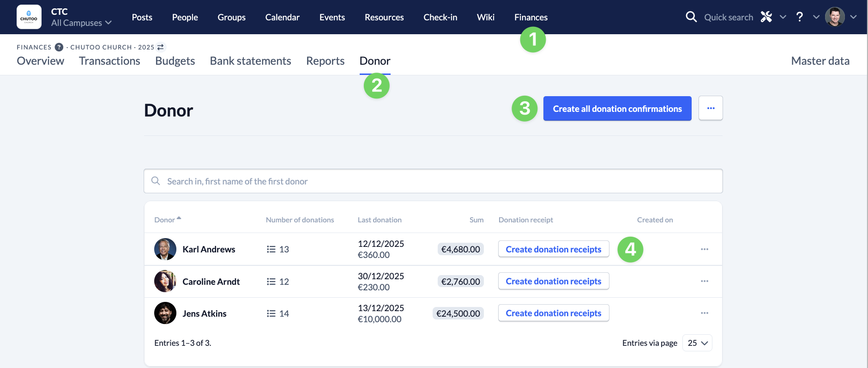Click the Finances help badge icon

pyautogui.click(x=59, y=47)
